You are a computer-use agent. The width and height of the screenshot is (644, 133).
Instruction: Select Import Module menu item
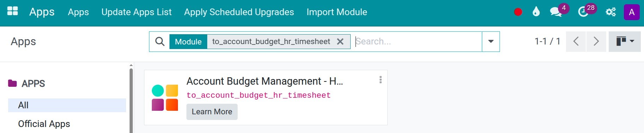337,12
